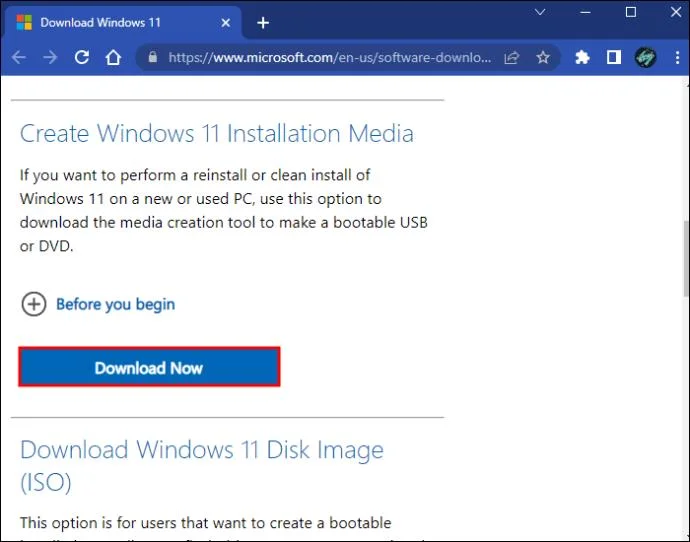This screenshot has height=542, width=690.
Task: Click the Download Windows 11 Disk Image (ISO) heading
Action: [202, 465]
